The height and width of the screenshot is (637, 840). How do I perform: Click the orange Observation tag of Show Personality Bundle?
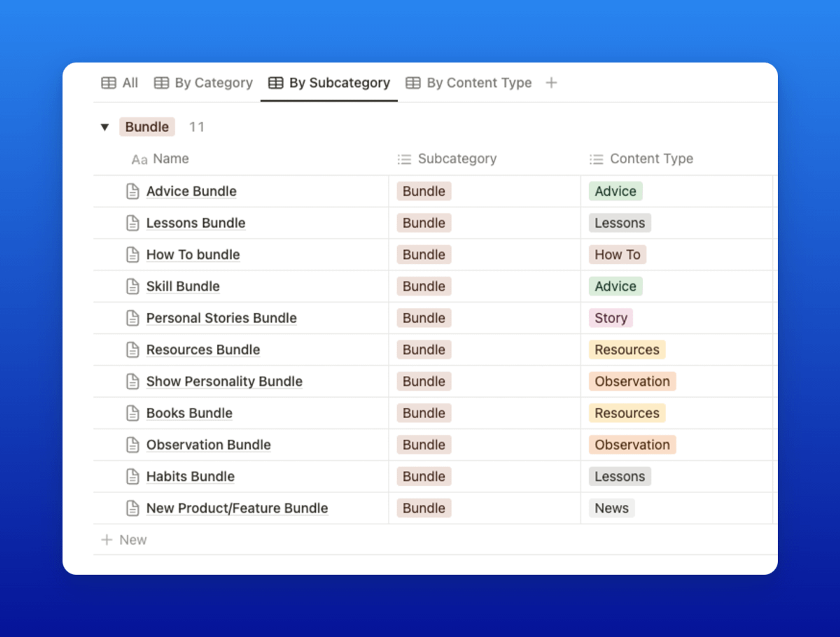pos(632,381)
